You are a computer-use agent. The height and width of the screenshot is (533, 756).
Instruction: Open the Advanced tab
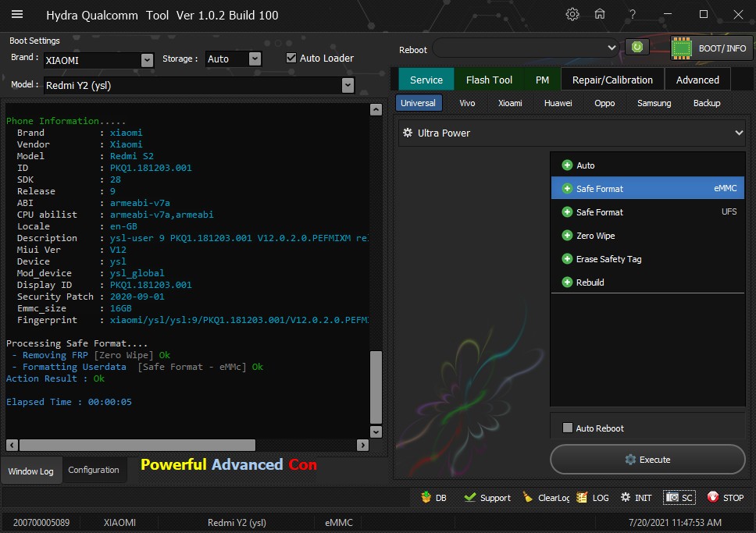coord(697,80)
